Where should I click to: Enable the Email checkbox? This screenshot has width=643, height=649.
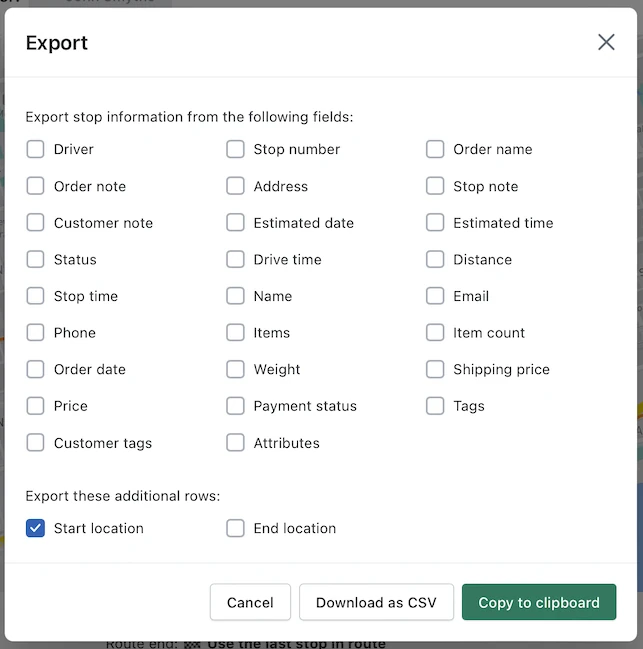pyautogui.click(x=435, y=296)
